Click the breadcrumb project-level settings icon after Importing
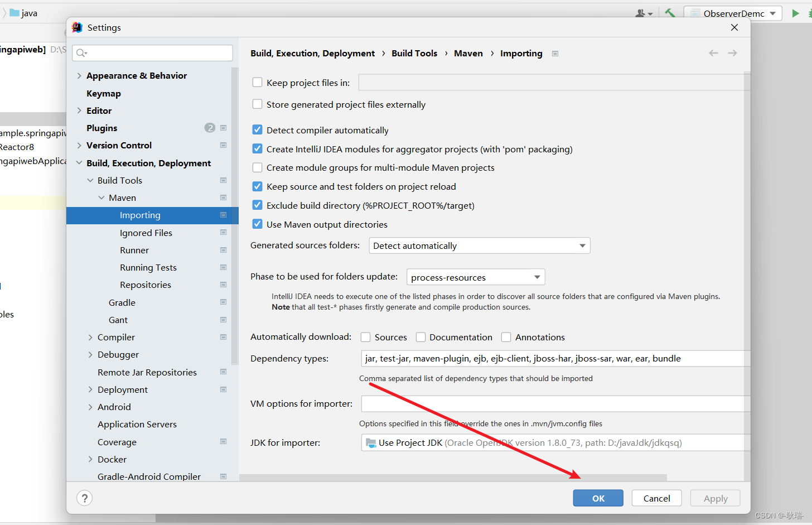 (555, 54)
